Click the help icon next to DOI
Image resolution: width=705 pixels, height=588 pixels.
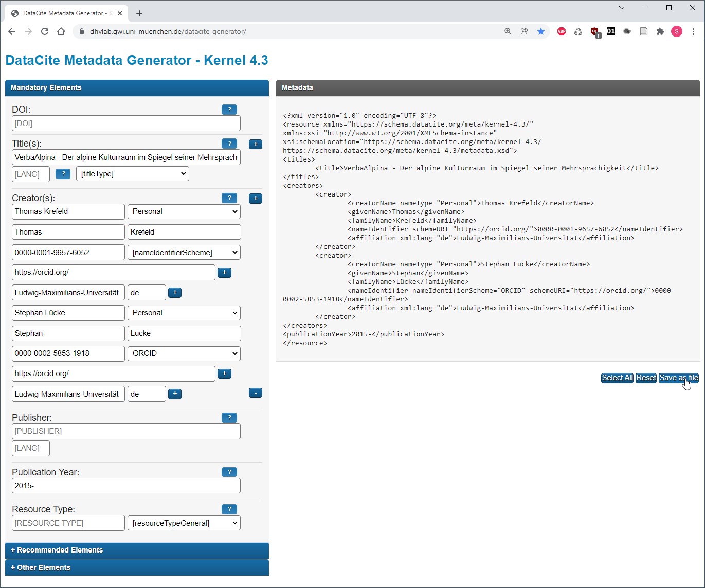[229, 110]
